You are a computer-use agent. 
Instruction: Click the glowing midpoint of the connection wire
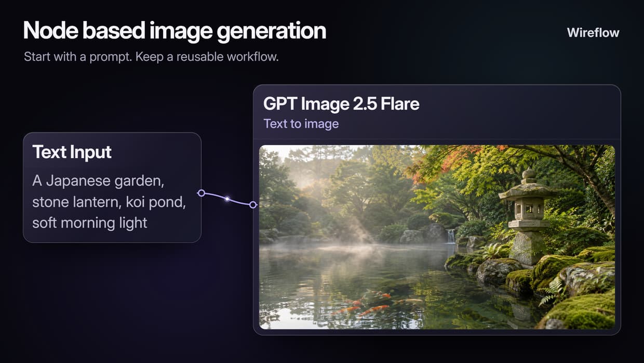(227, 199)
